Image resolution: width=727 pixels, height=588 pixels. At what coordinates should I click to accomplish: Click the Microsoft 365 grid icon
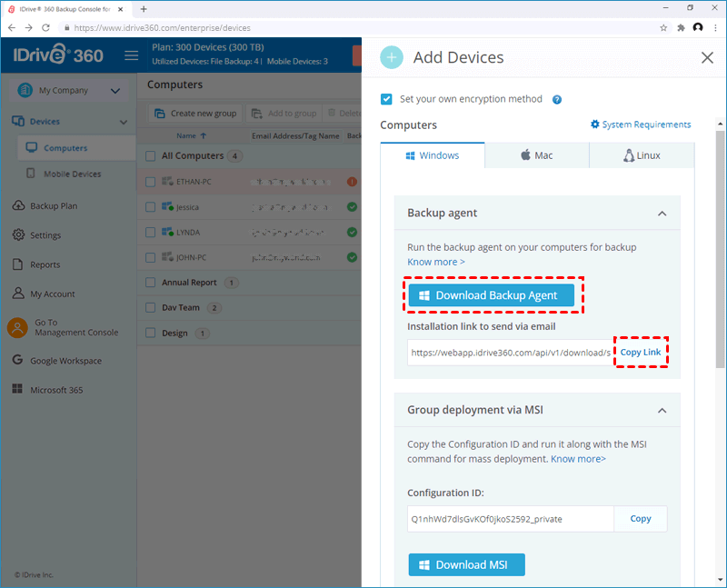pyautogui.click(x=17, y=389)
